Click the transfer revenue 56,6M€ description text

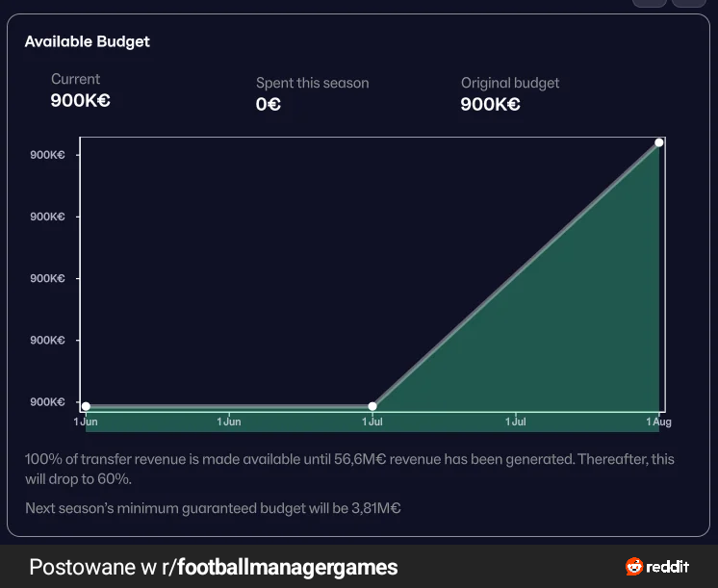[349, 469]
